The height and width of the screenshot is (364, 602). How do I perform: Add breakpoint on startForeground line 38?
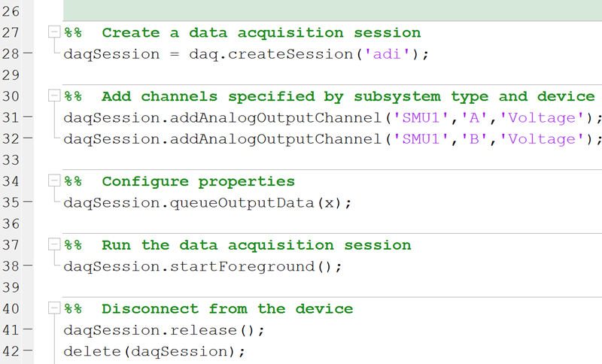29,266
